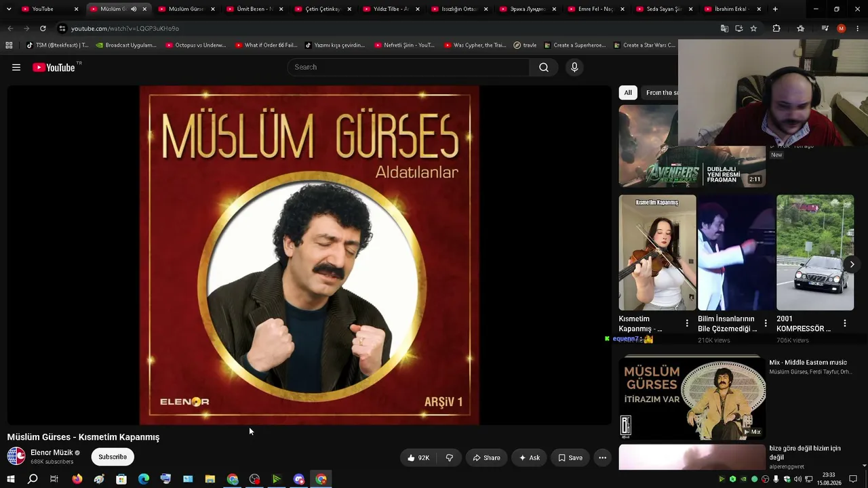This screenshot has width=868, height=488.
Task: Open the Bilim İnsanlarının short
Action: pos(736,253)
